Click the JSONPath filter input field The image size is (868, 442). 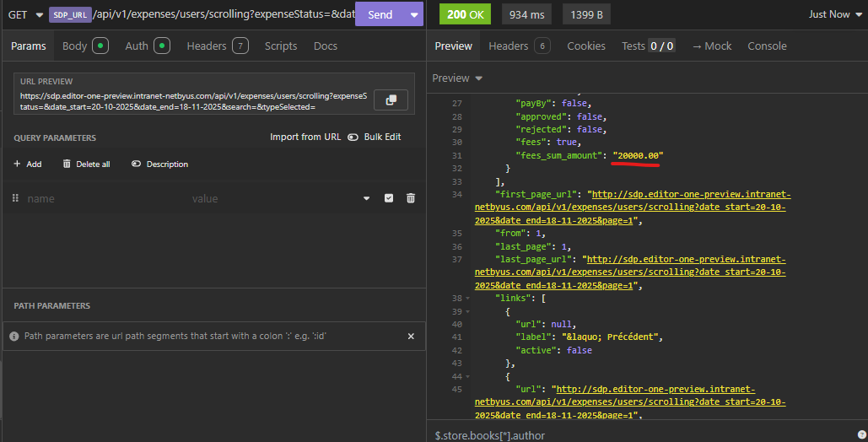pyautogui.click(x=642, y=435)
